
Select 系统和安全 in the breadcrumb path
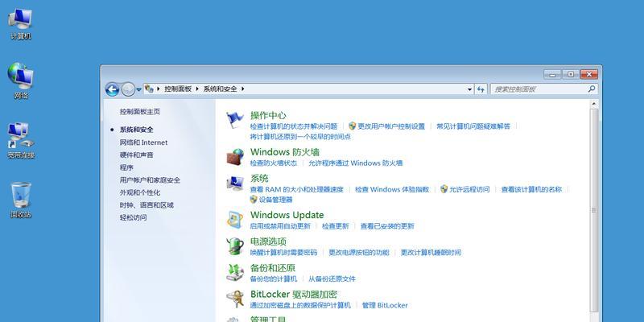(220, 89)
